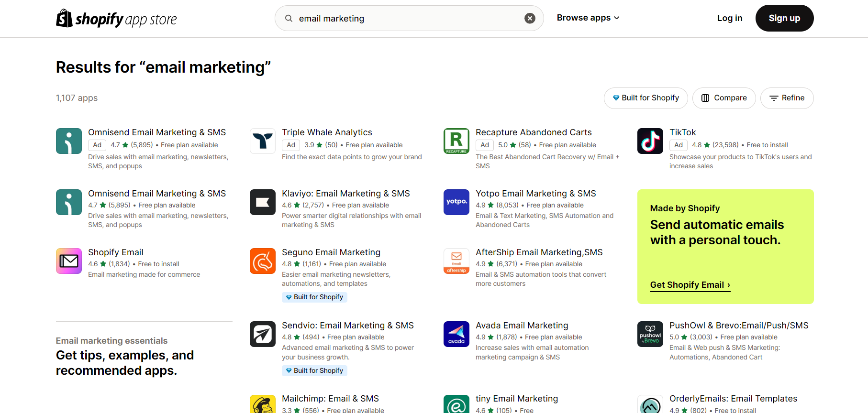Toggle the Built for Shopify filter
The image size is (868, 413).
(645, 98)
